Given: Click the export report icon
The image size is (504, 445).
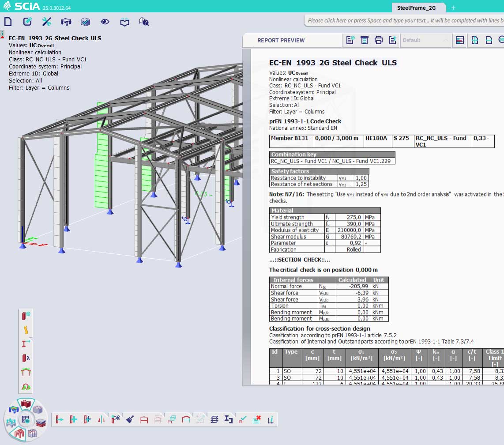Looking at the screenshot, I should coord(392,40).
